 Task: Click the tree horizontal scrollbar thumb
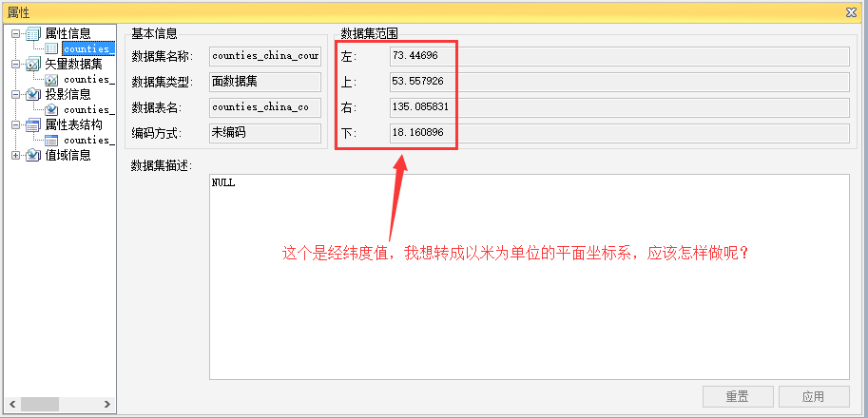coord(40,404)
